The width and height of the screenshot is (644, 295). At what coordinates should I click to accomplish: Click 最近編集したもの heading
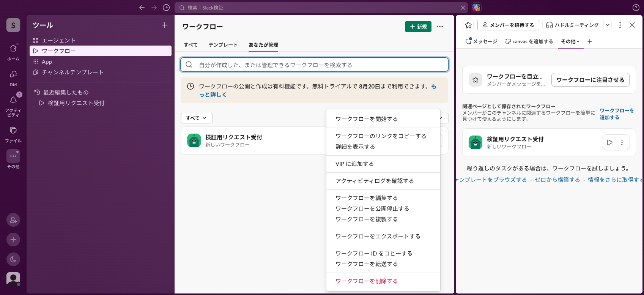coord(66,92)
